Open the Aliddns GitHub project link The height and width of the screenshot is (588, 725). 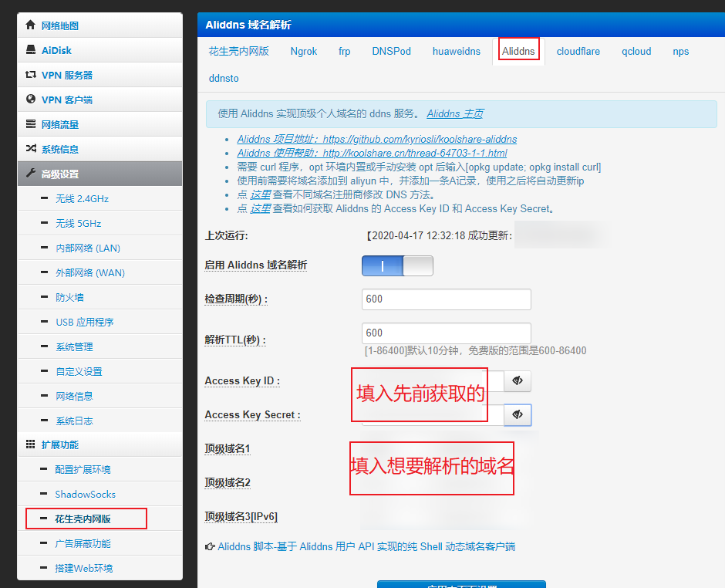[376, 140]
